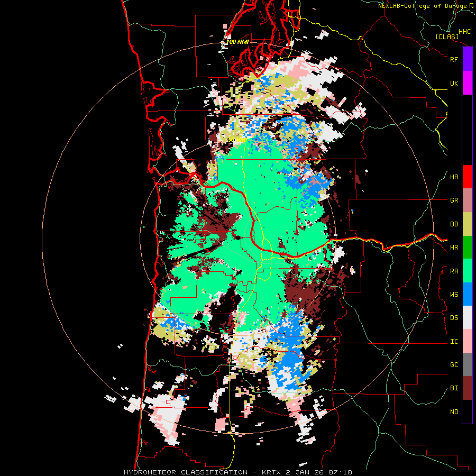Image resolution: width=476 pixels, height=476 pixels.
Task: Click the magenta UK legend color swatch
Action: tap(467, 83)
